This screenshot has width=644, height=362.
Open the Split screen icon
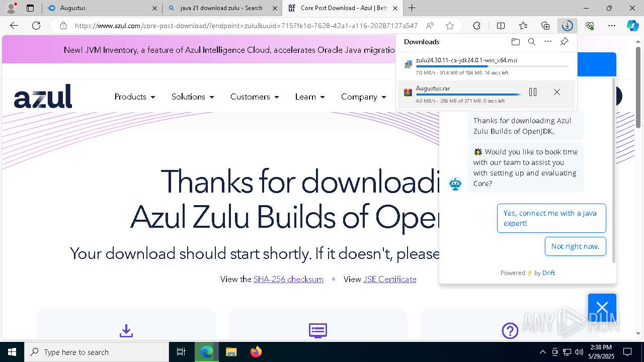(501, 26)
